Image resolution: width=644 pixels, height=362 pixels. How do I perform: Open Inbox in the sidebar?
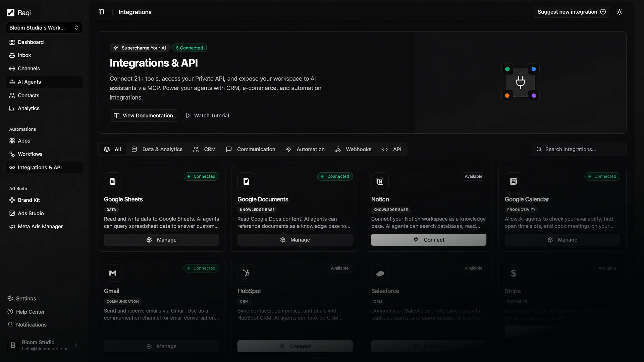click(44, 55)
